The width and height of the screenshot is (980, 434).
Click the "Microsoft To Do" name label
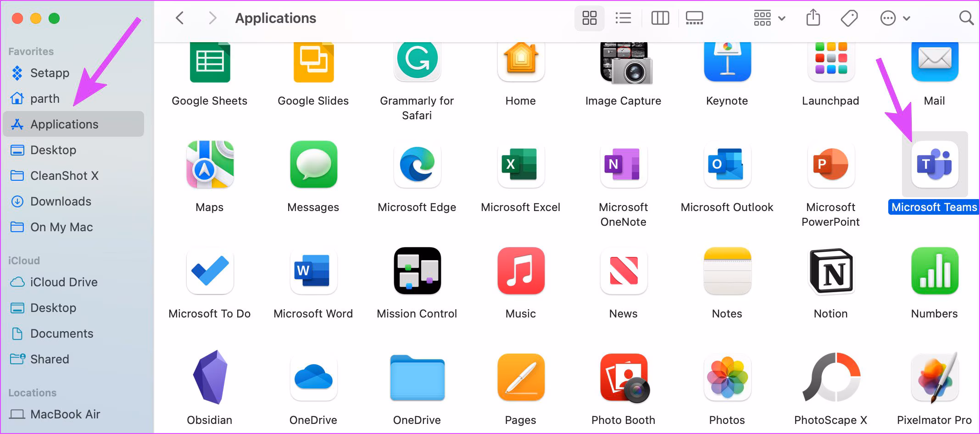[x=210, y=314]
